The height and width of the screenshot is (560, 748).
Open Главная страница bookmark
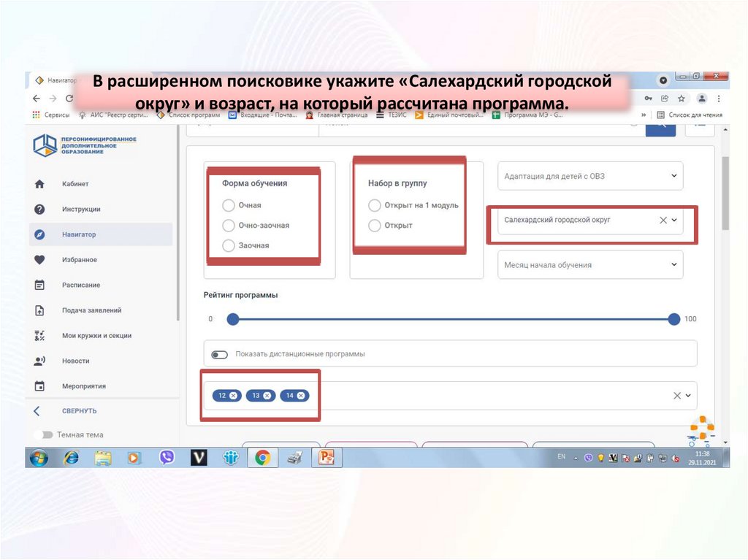coord(337,115)
